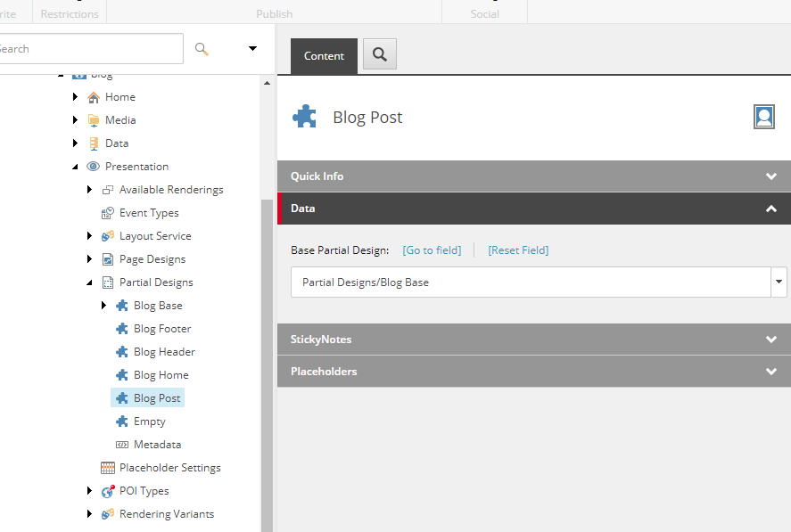Image resolution: width=791 pixels, height=532 pixels.
Task: Select Blog Footer tree item
Action: (x=162, y=329)
